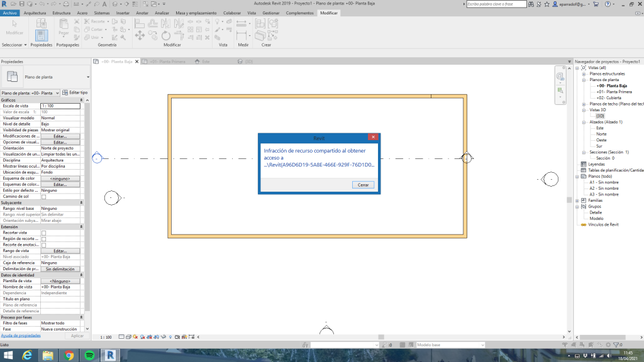Open the view instance dropdown '+00- Planta'
The width and height of the screenshot is (644, 362).
(x=30, y=93)
